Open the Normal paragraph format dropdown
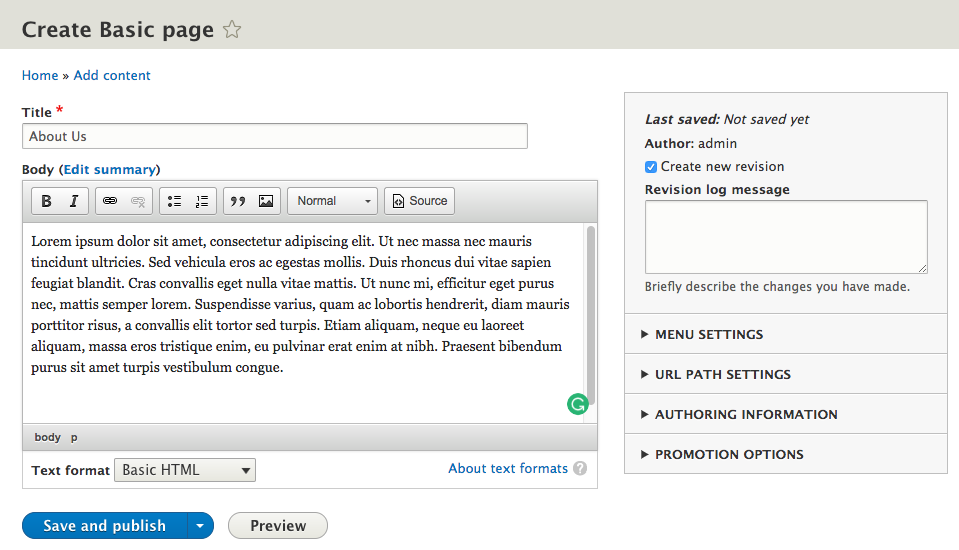Image resolution: width=959 pixels, height=550 pixels. pyautogui.click(x=332, y=201)
